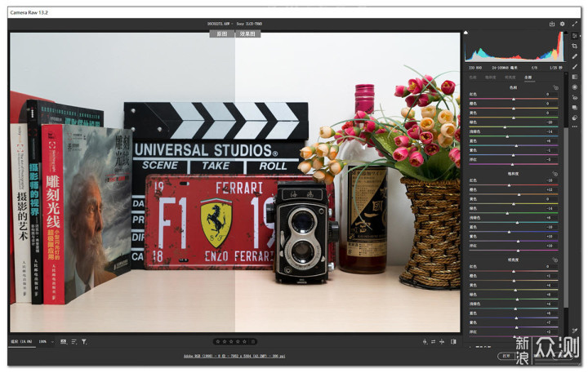This screenshot has width=588, height=373.
Task: Switch to the 明亮度 (Luminance) tab
Action: tap(510, 78)
